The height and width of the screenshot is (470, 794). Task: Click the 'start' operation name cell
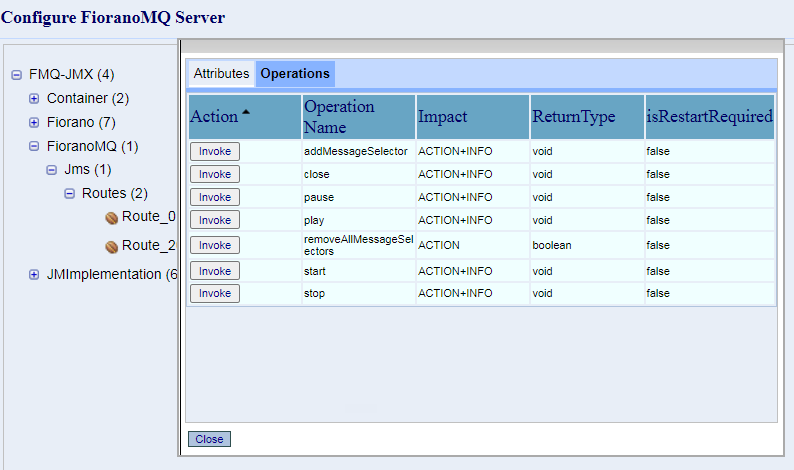(x=359, y=271)
